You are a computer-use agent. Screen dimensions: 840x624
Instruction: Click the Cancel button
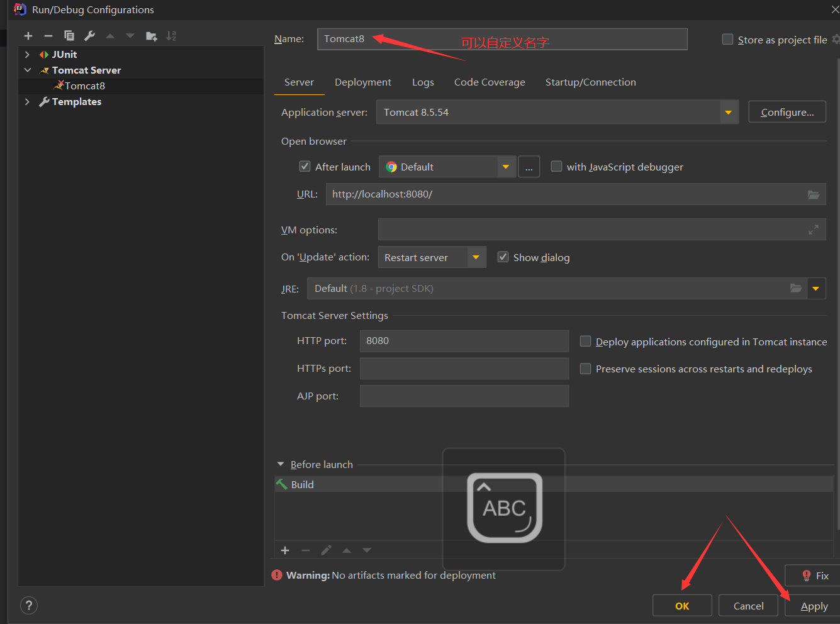point(749,606)
